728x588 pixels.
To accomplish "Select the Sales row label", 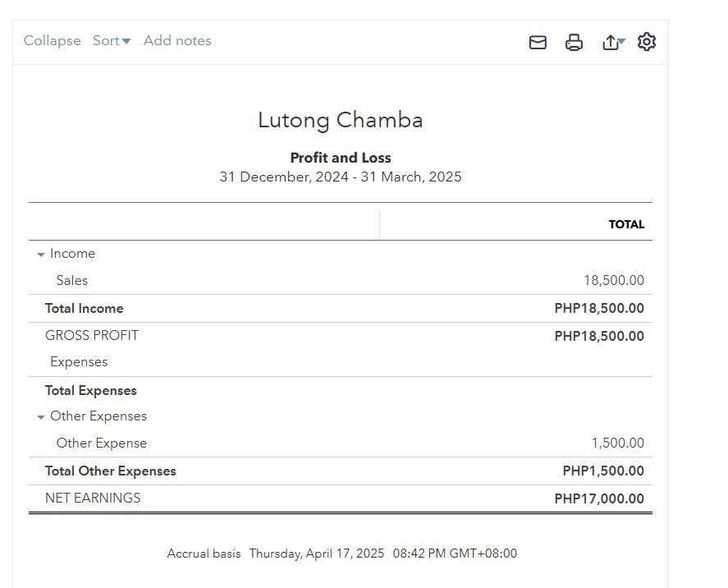I will [72, 281].
